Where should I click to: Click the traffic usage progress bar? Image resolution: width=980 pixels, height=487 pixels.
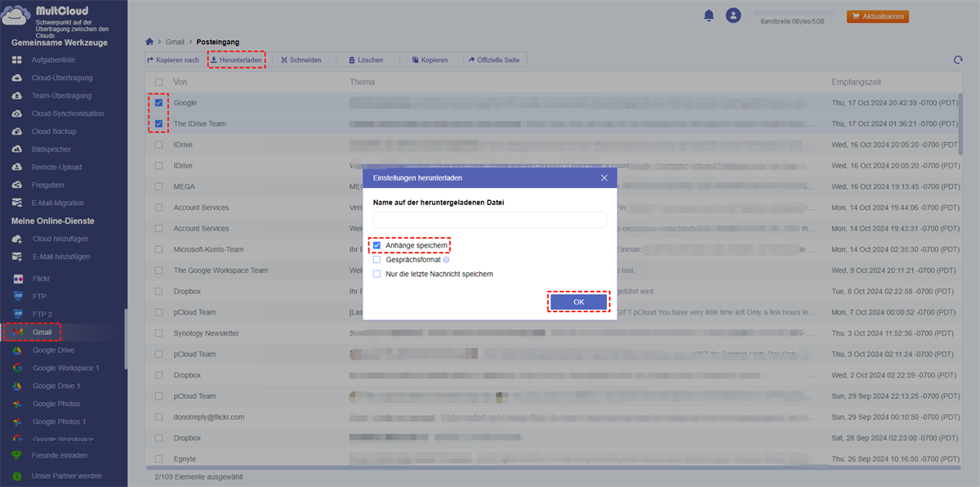pos(795,13)
